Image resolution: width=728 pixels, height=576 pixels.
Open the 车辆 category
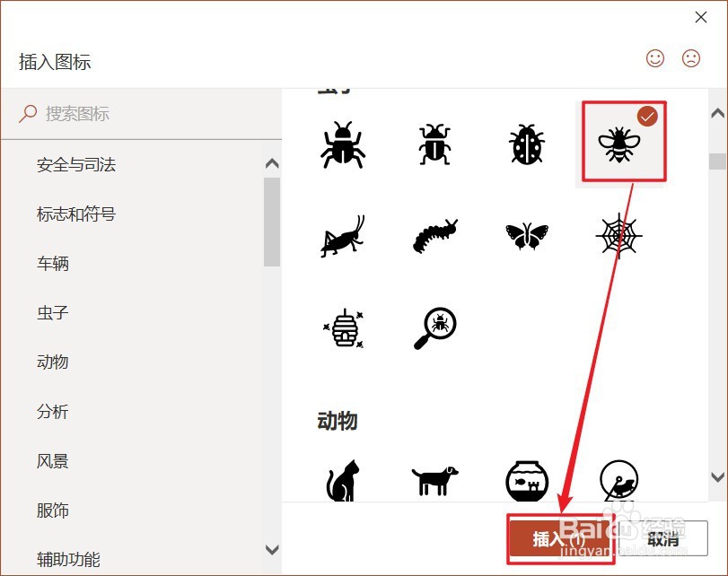tap(52, 264)
